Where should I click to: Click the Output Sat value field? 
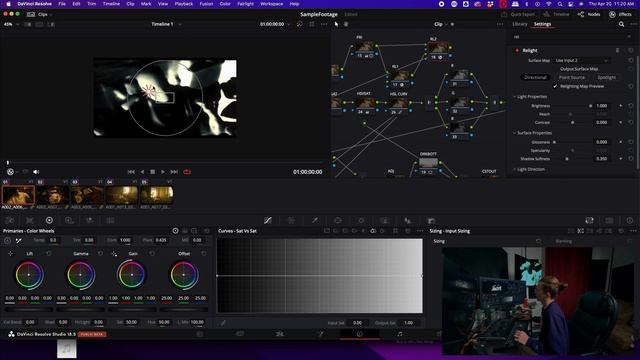click(408, 323)
